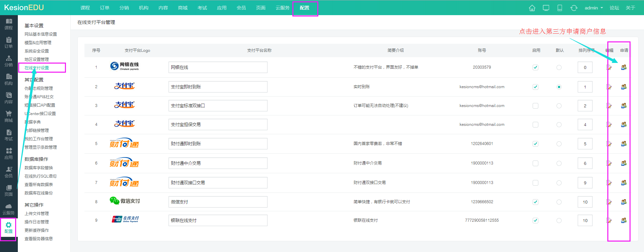Click the mobile phone preview icon

[x=560, y=8]
